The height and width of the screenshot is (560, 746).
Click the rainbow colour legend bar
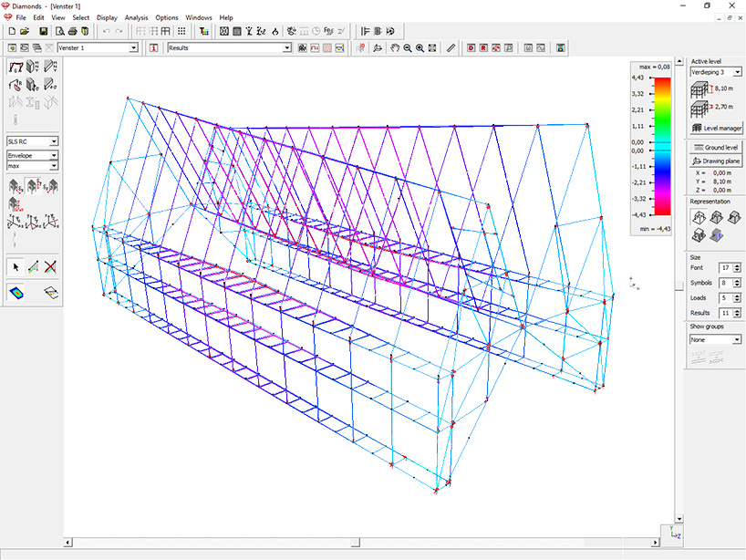[662, 146]
